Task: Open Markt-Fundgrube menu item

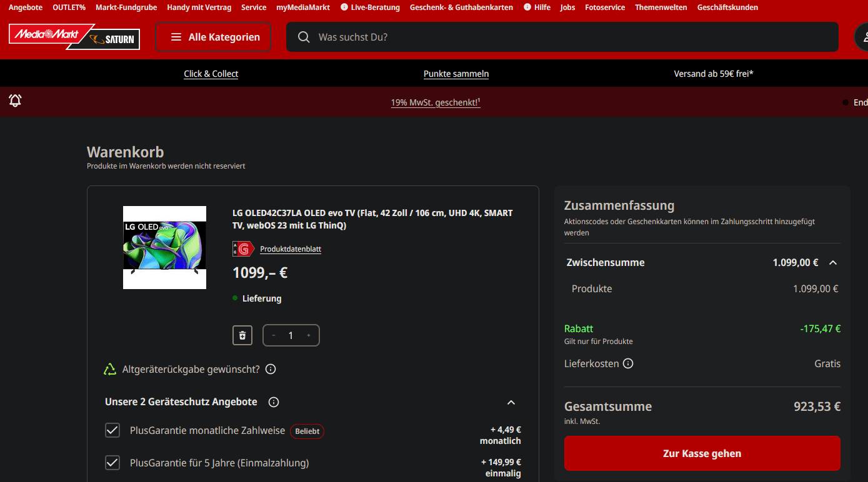Action: (x=126, y=7)
